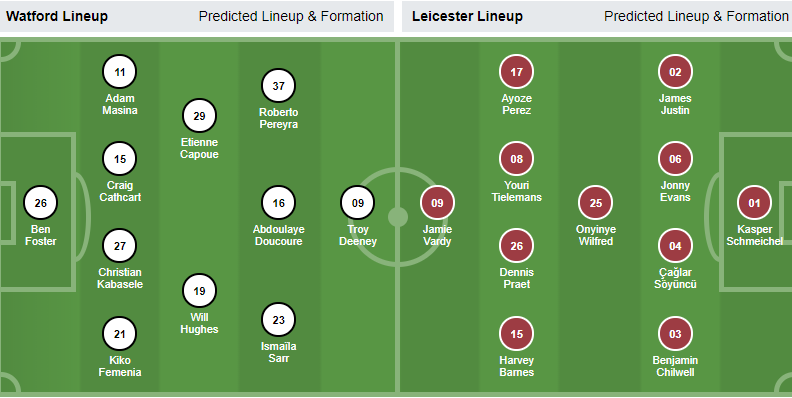Image resolution: width=792 pixels, height=398 pixels.
Task: Click the Watford Lineup heading
Action: click(57, 16)
